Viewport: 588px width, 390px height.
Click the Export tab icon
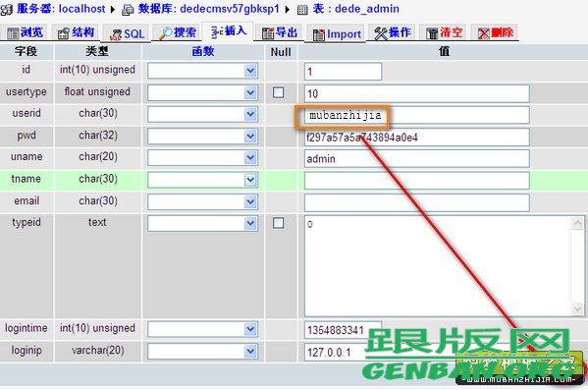[x=268, y=33]
